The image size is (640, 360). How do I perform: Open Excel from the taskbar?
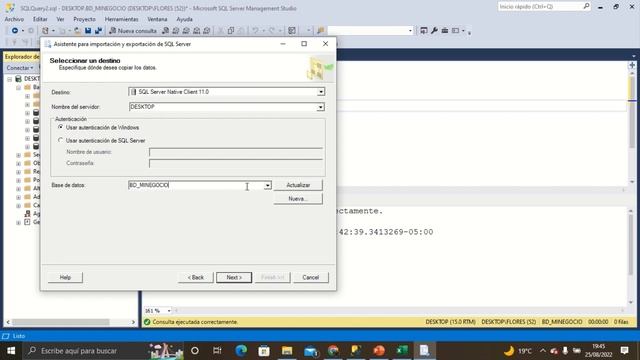pos(402,351)
